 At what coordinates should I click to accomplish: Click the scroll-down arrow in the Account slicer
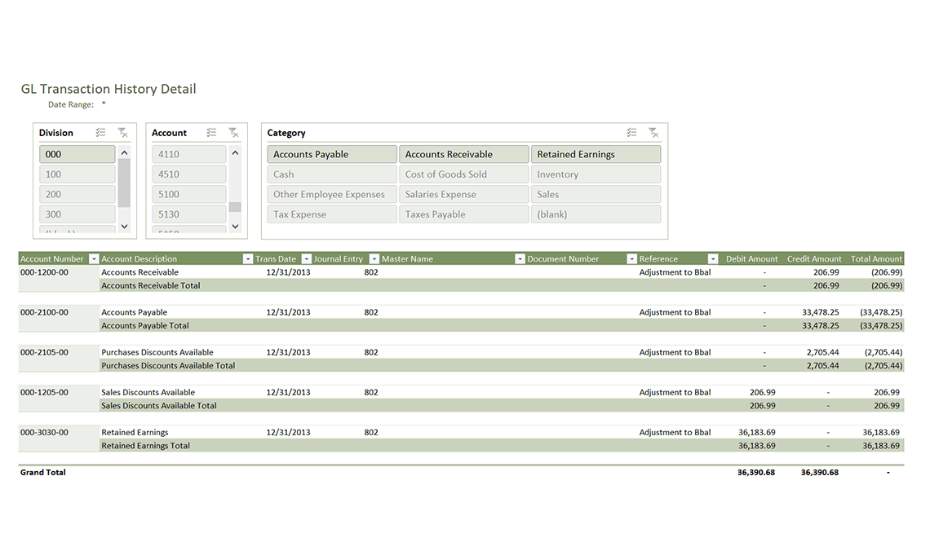pyautogui.click(x=235, y=226)
